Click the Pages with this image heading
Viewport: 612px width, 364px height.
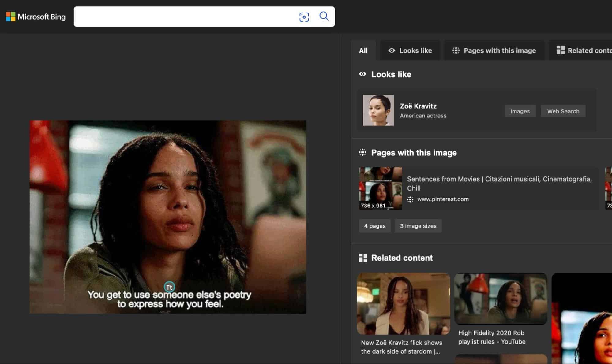(x=414, y=153)
